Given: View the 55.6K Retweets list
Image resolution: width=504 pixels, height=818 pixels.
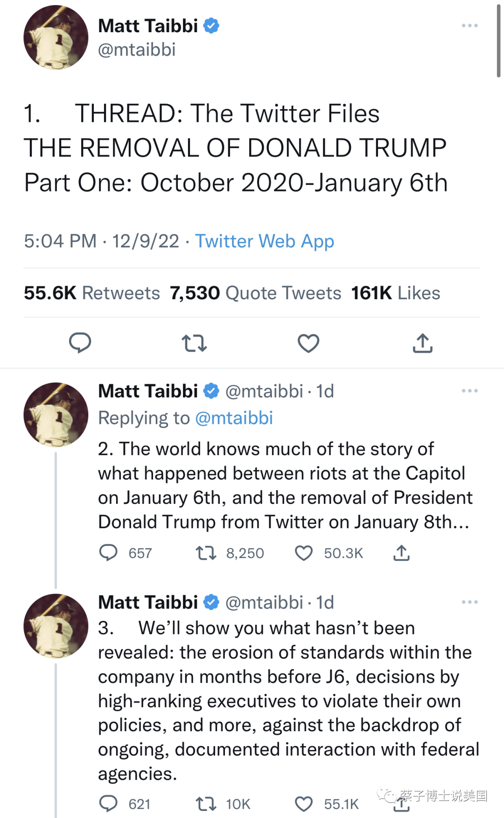Looking at the screenshot, I should pyautogui.click(x=92, y=293).
